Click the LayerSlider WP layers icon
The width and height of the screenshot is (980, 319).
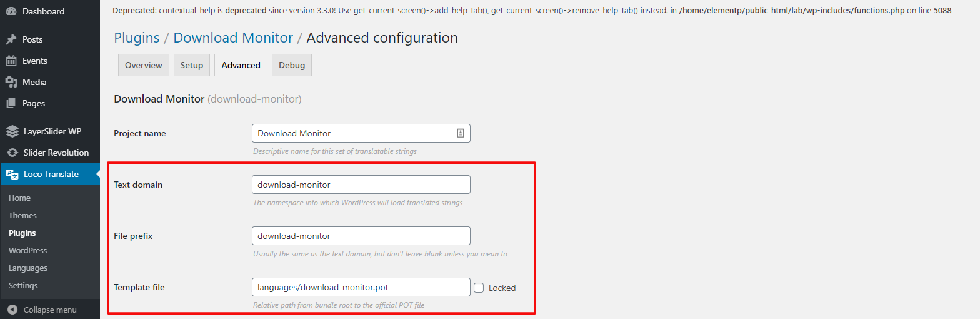pos(12,131)
